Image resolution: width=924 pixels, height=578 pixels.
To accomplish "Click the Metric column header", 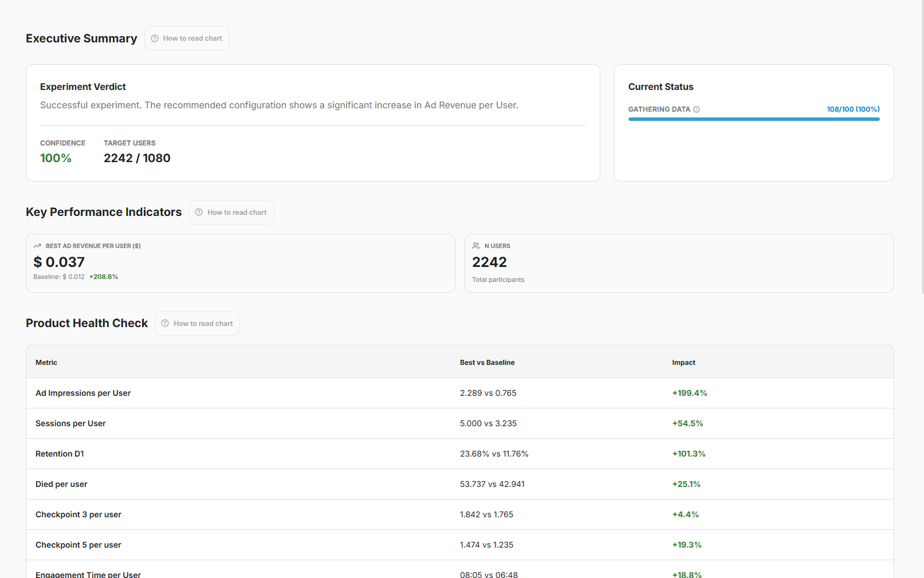I will pos(46,363).
